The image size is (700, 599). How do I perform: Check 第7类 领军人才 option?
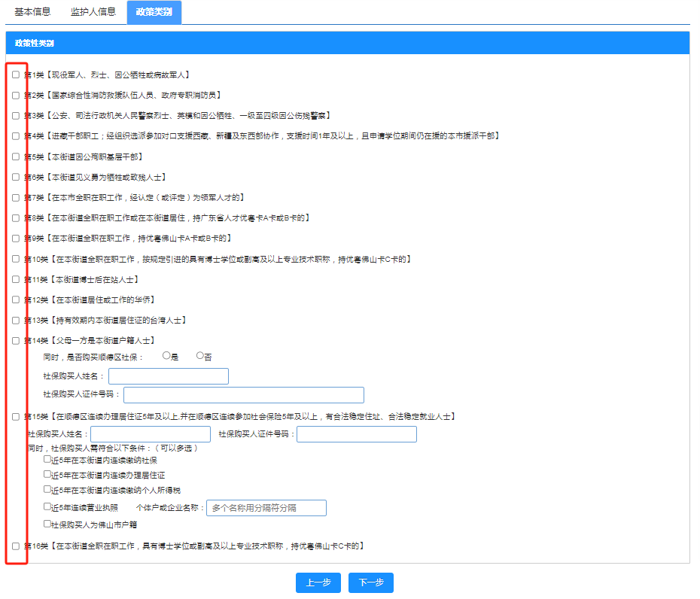coord(16,198)
